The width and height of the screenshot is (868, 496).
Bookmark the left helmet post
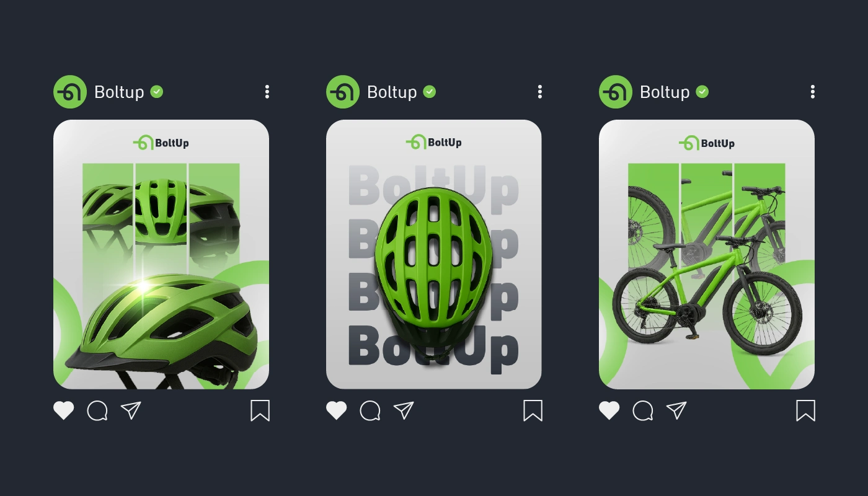point(260,410)
